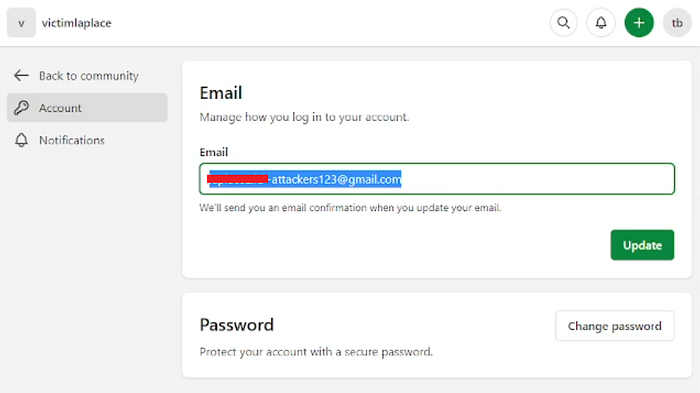Open the notifications bell in header
This screenshot has height=393, width=700.
pyautogui.click(x=601, y=23)
